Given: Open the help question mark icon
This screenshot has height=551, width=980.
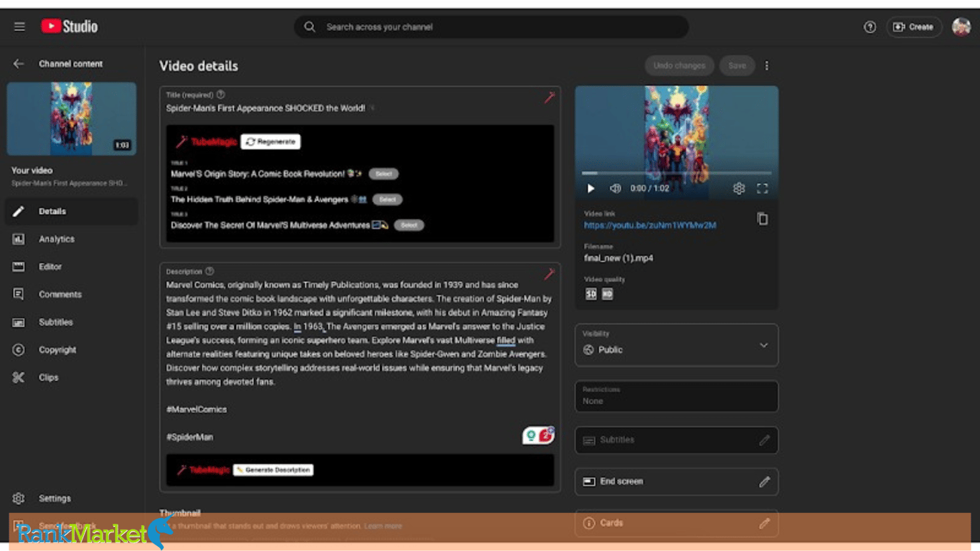Looking at the screenshot, I should pos(870,27).
